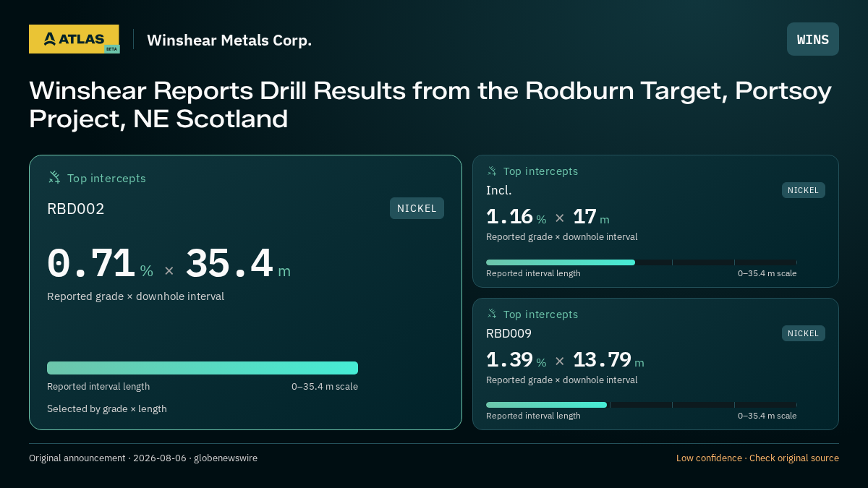
Task: Click the '0–35.4 m scale' label in the RBD002 card
Action: 325,386
